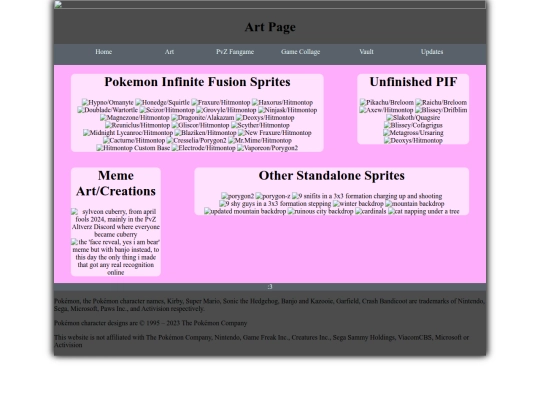Screen dimensions: 540x405
Task: Open the Grovyle/Hitmontop sprite
Action: pyautogui.click(x=226, y=110)
